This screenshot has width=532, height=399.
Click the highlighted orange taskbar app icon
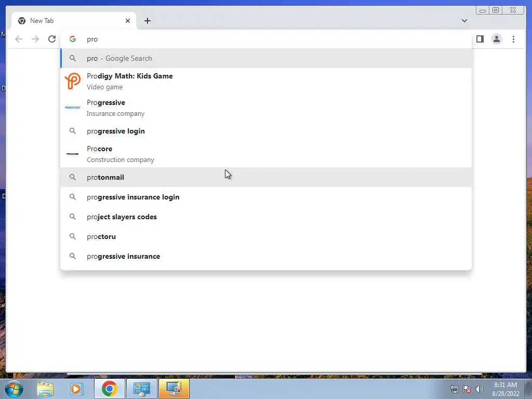(x=174, y=389)
